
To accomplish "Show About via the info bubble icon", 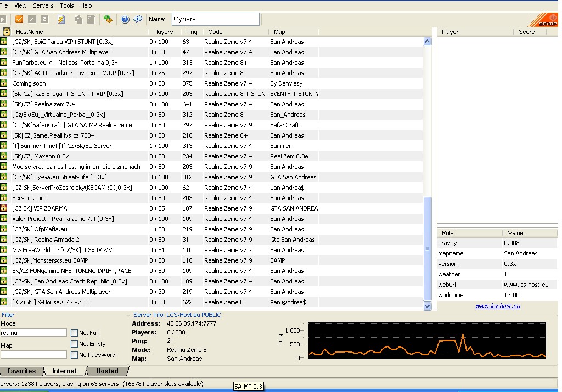I will 138,19.
